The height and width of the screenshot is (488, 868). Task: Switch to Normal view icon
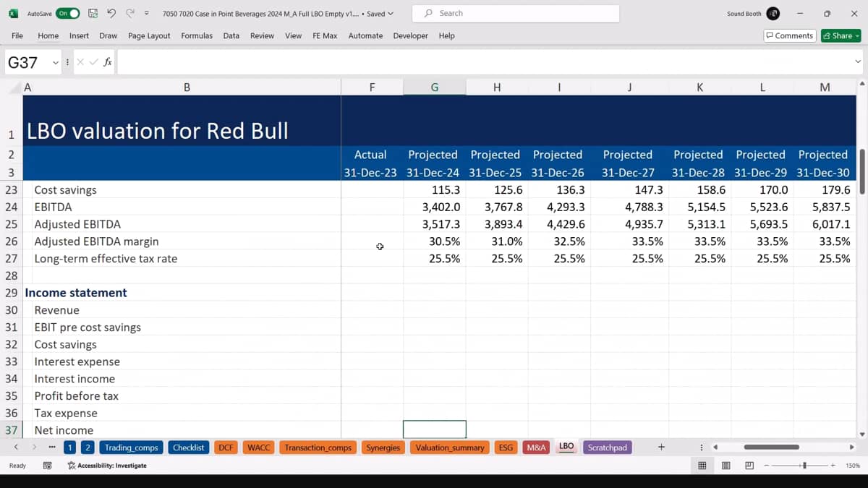pos(702,466)
